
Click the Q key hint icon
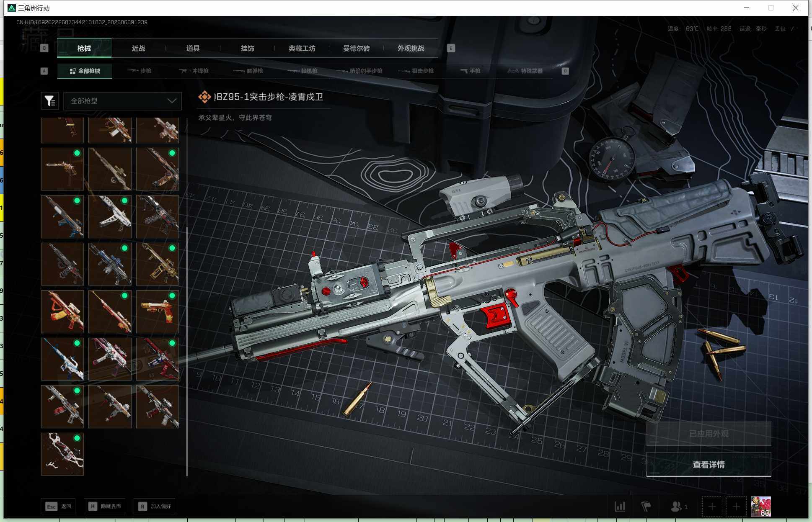pyautogui.click(x=44, y=48)
